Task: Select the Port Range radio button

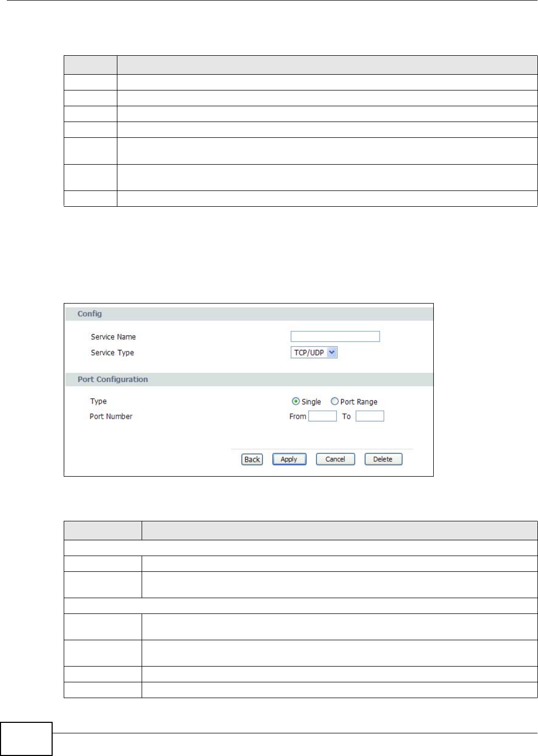Action: [334, 401]
